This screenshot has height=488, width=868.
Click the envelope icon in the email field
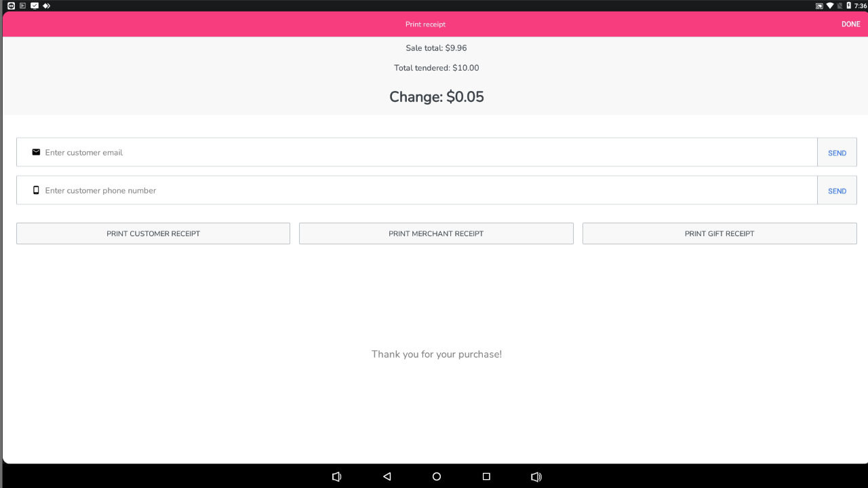pyautogui.click(x=36, y=152)
